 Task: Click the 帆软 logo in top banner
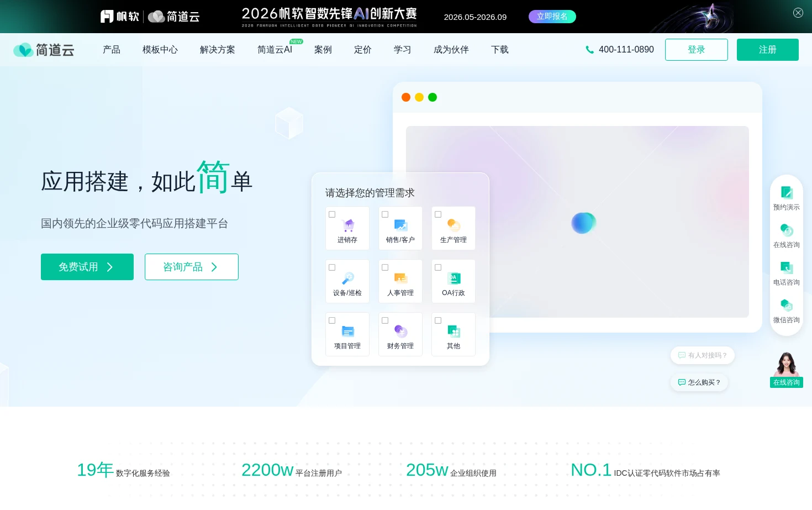tap(120, 17)
